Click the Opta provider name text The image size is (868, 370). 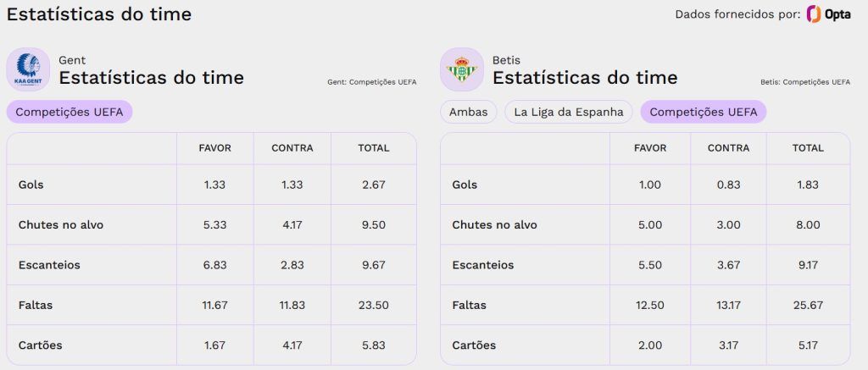[837, 15]
